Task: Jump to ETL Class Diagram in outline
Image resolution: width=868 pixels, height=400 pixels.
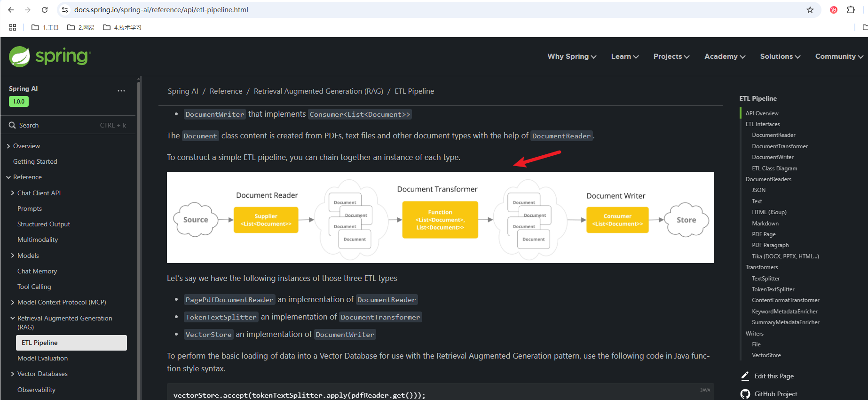Action: pos(774,168)
